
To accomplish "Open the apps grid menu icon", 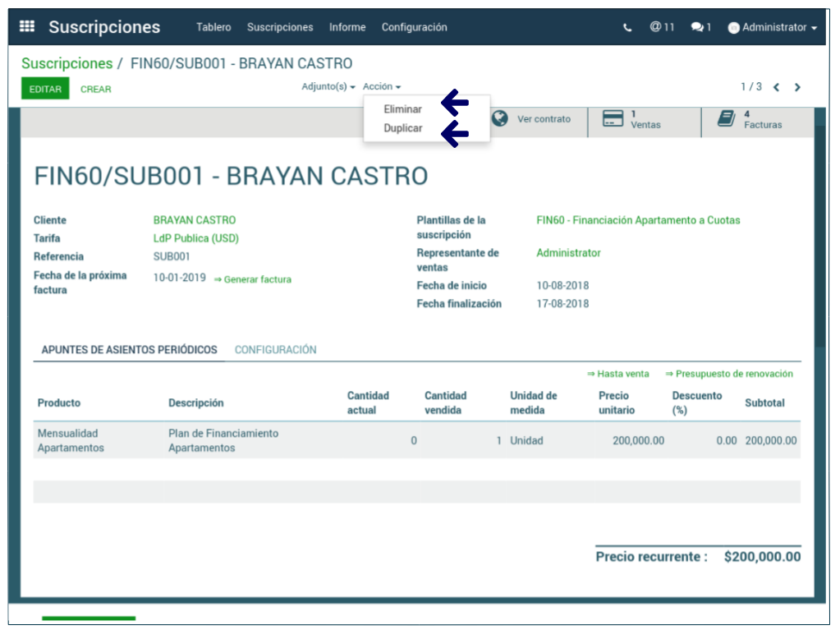I will 27,26.
